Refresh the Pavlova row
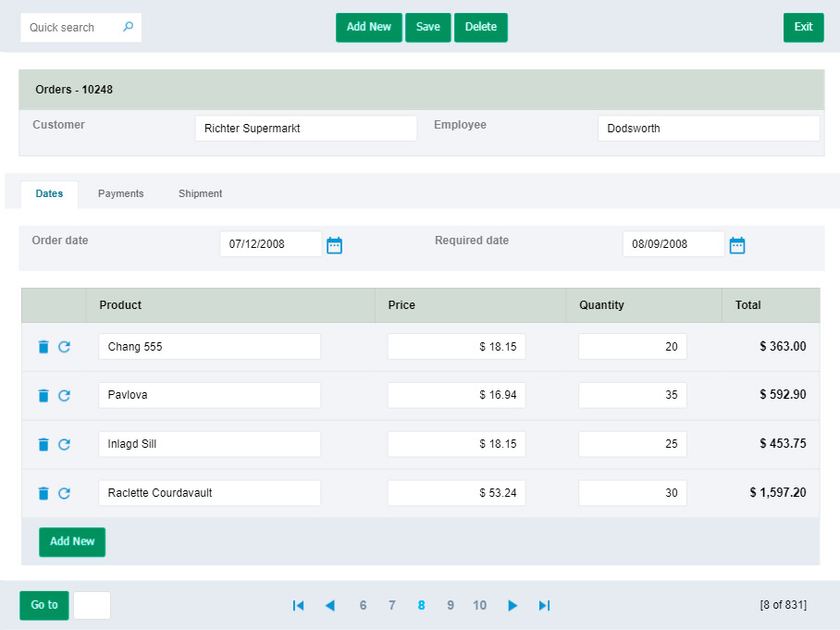Screen dimensions: 840x630 (x=65, y=396)
